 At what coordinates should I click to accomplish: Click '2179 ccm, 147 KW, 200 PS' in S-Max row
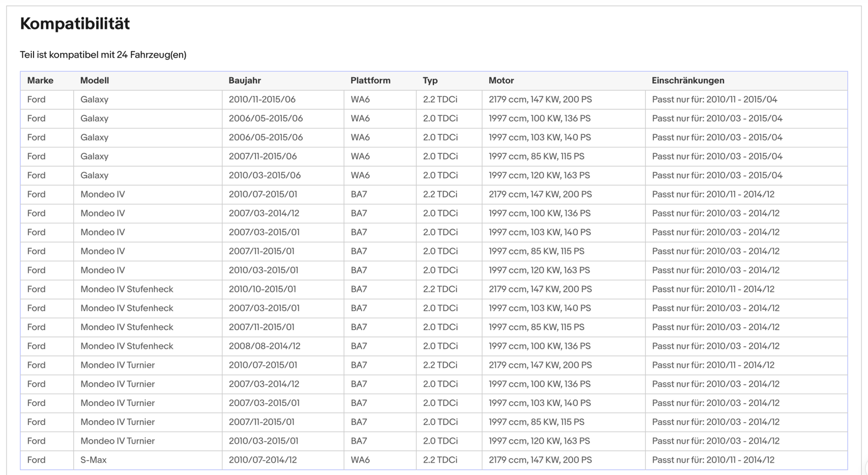pyautogui.click(x=540, y=460)
